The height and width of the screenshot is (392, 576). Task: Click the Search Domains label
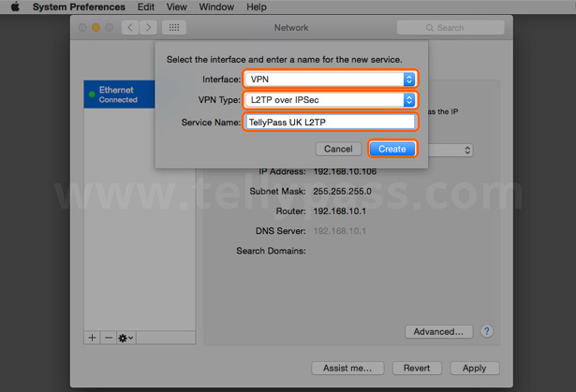(x=271, y=251)
